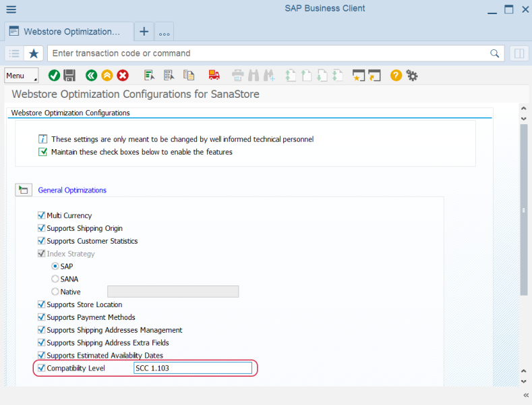The image size is (532, 405).
Task: Select the Native index strategy radio
Action: (55, 292)
